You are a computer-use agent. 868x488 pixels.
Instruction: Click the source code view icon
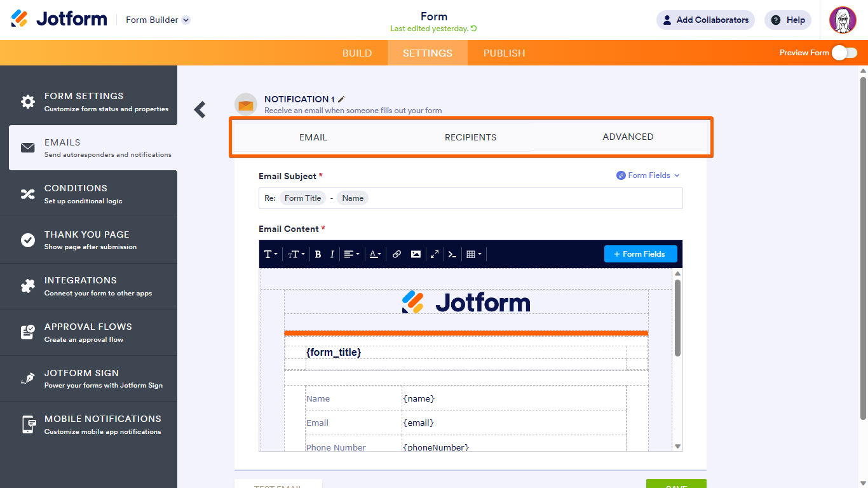click(x=452, y=254)
